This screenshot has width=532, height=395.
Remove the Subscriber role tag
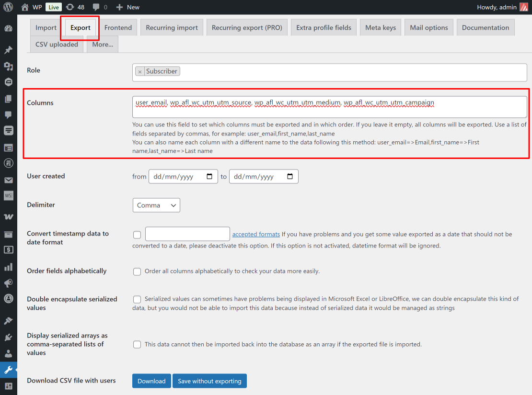[x=139, y=71]
